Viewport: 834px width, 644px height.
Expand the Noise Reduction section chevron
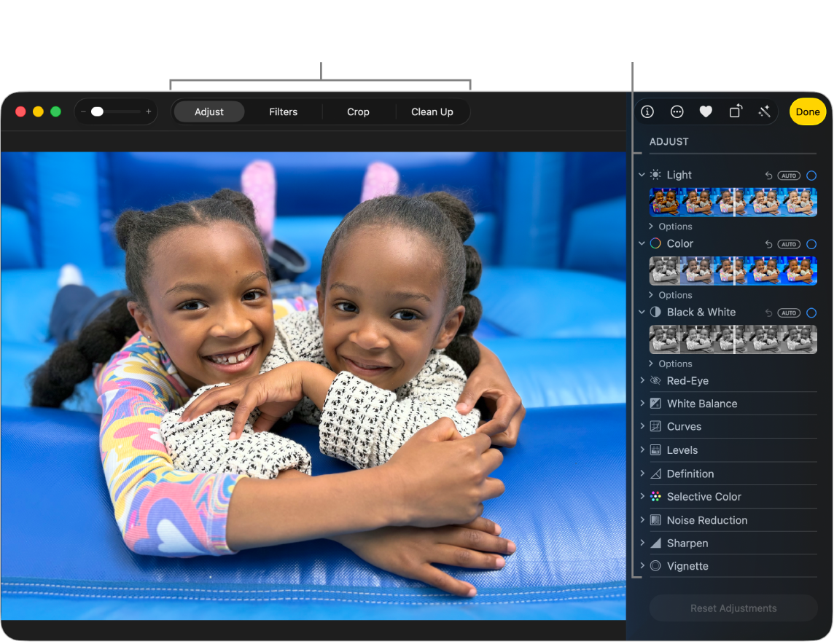(x=642, y=519)
